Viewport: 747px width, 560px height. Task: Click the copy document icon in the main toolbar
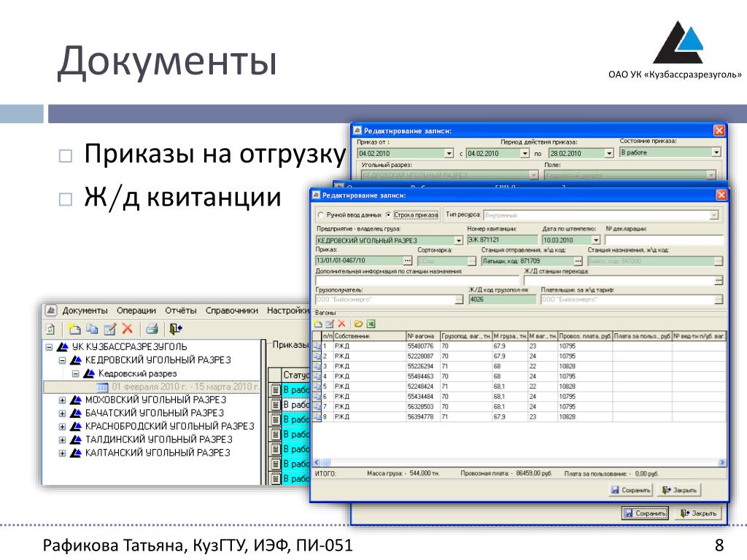[92, 329]
